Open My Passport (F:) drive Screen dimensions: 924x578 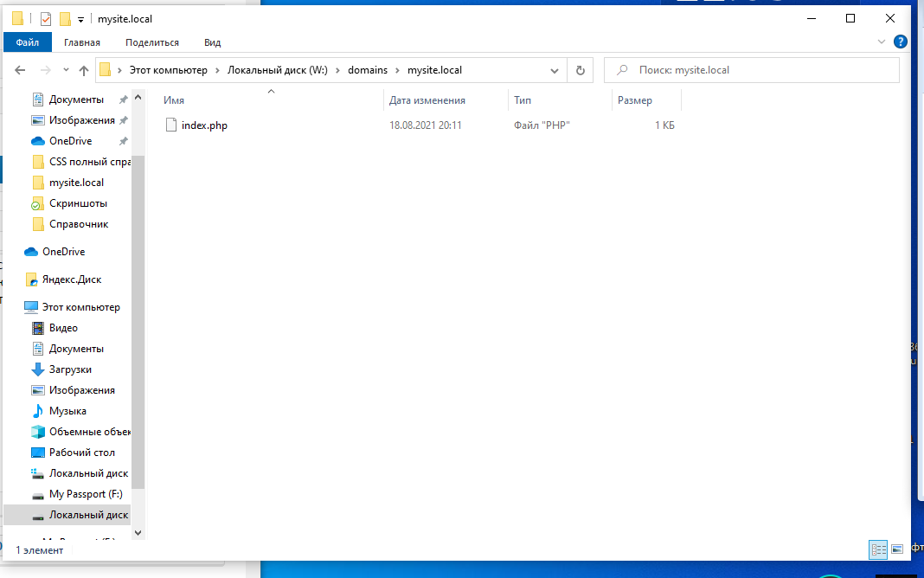[86, 494]
